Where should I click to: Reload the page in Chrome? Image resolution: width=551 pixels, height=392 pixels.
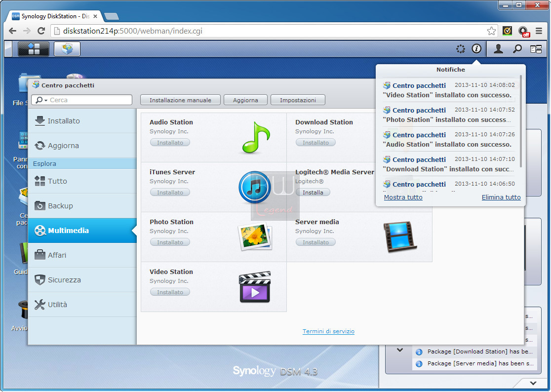(41, 31)
